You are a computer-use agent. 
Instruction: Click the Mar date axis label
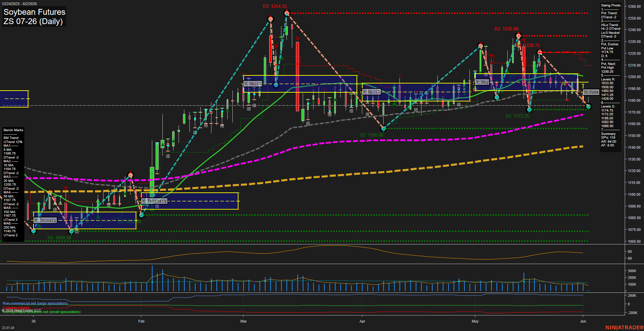click(243, 321)
